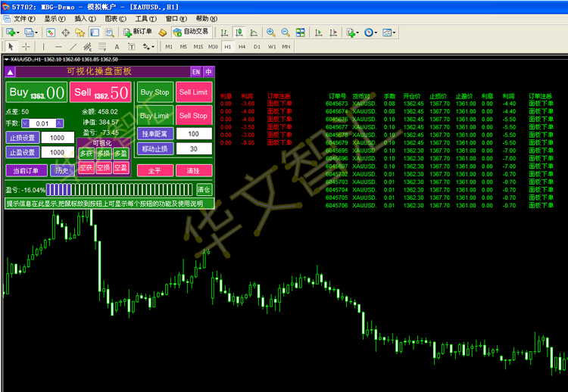The width and height of the screenshot is (568, 392).
Task: Open the arrows objects dropdown
Action: (x=148, y=46)
